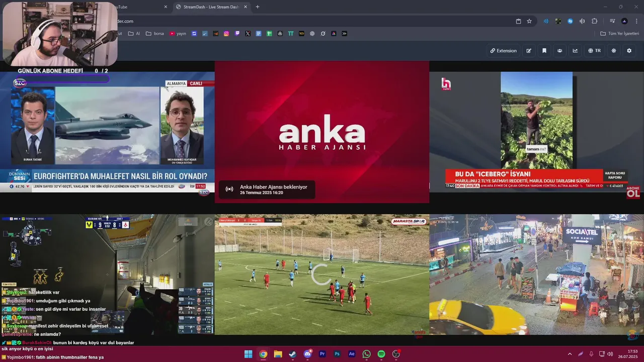Open Premiere Pro from the taskbar

323,354
